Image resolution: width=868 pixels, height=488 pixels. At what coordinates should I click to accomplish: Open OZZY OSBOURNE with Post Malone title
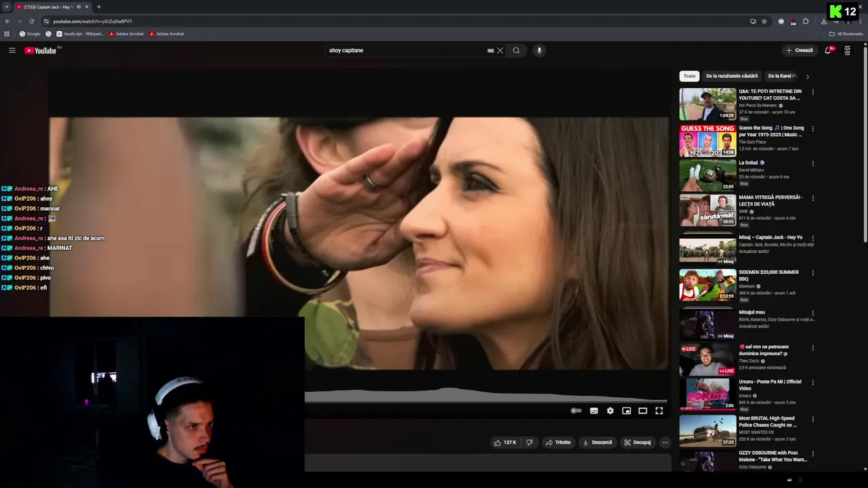772,456
